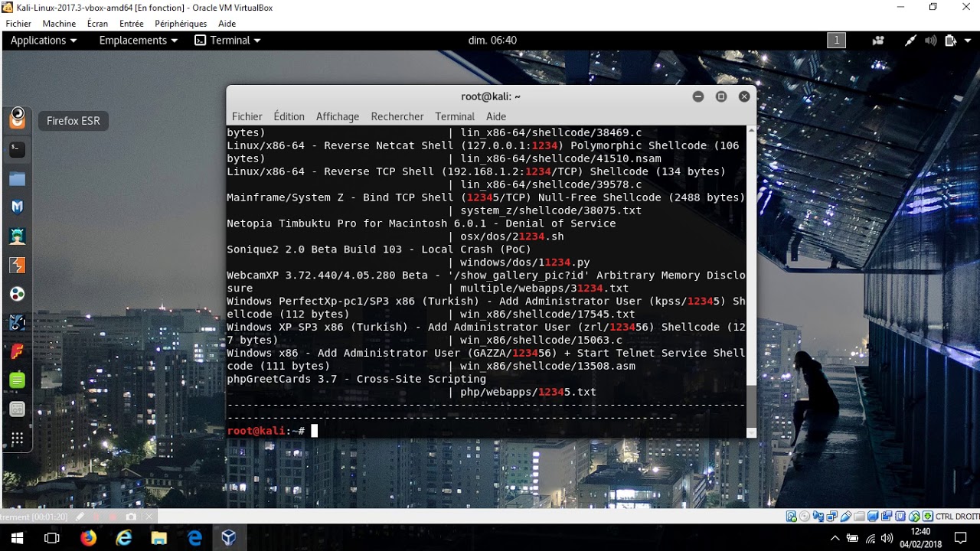Click VirtualBox hard disk activity status icon
980x551 pixels.
(x=791, y=517)
